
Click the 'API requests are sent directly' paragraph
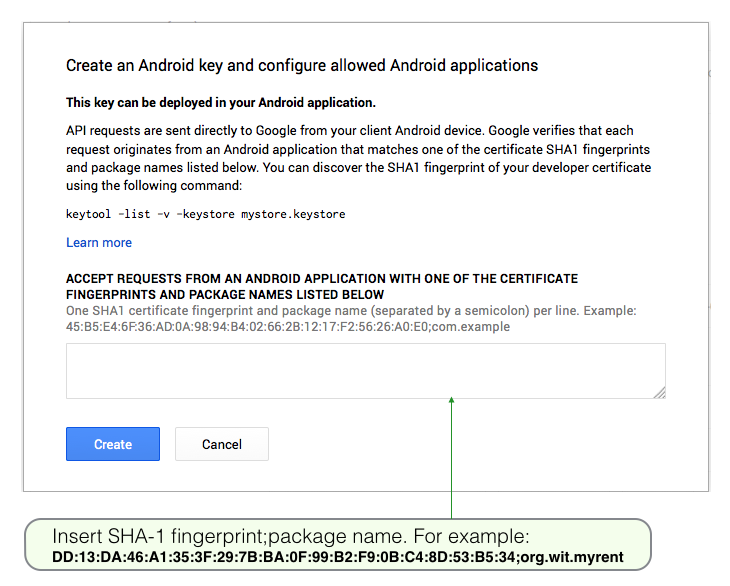[358, 158]
